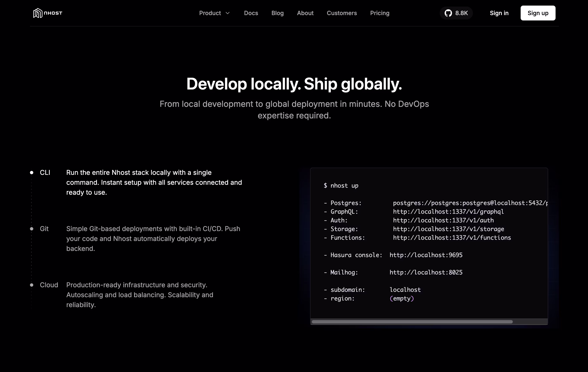Viewport: 588px width, 372px height.
Task: Click the Nhost logo icon
Action: point(38,13)
